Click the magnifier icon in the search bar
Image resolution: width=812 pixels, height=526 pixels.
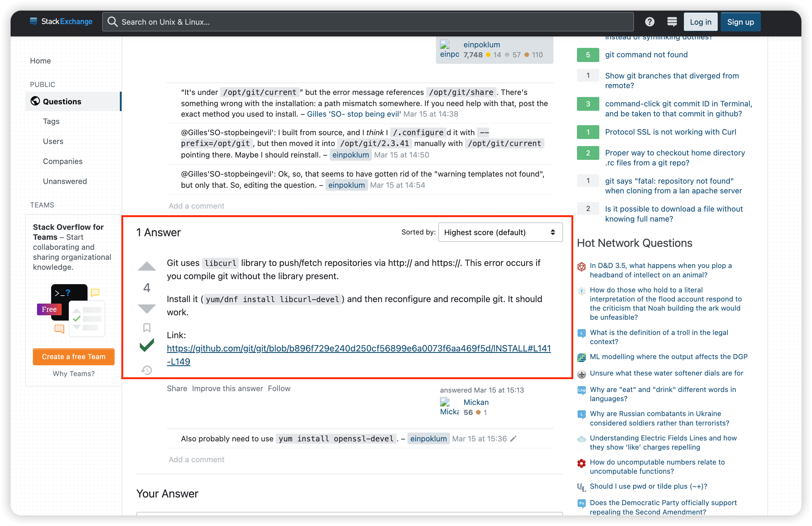(x=112, y=22)
